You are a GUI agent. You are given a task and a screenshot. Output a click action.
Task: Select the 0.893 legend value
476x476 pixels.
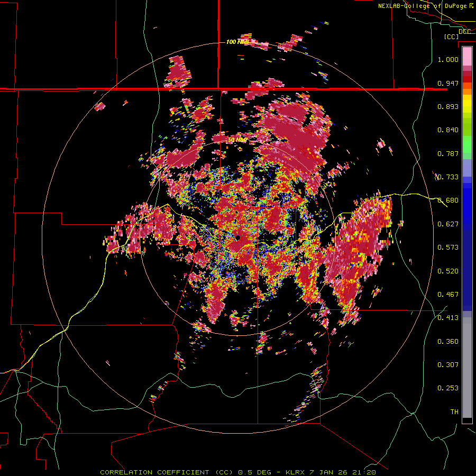[x=448, y=106]
